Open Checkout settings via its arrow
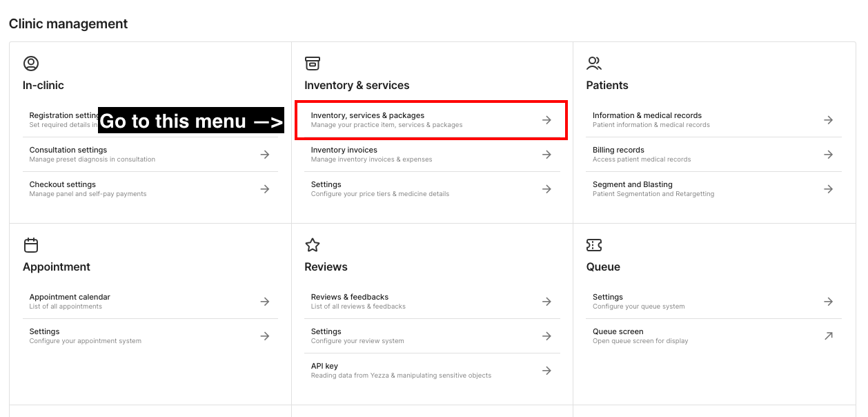 (265, 189)
